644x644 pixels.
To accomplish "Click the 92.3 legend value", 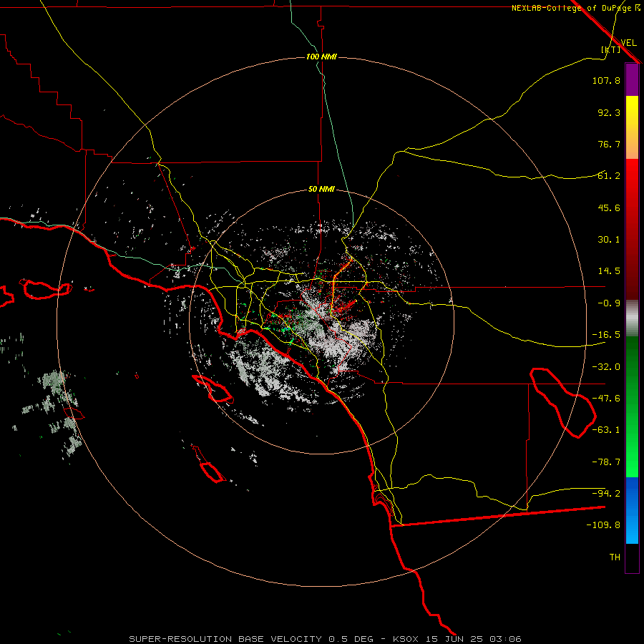I will pyautogui.click(x=609, y=112).
